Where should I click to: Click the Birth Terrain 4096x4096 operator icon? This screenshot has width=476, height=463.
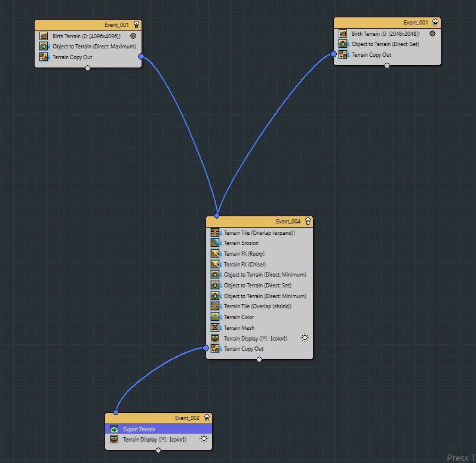pyautogui.click(x=44, y=36)
